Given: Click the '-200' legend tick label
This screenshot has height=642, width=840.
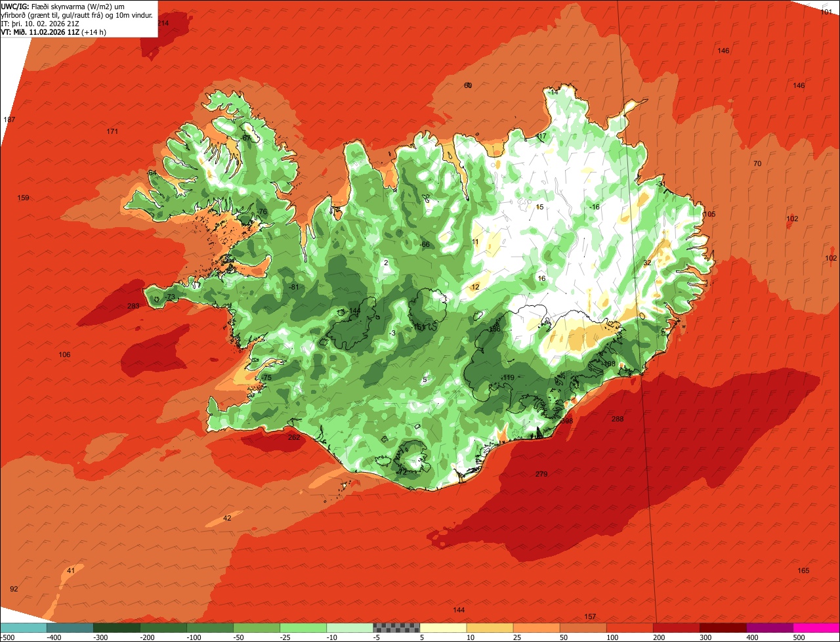Looking at the screenshot, I should coord(148,637).
